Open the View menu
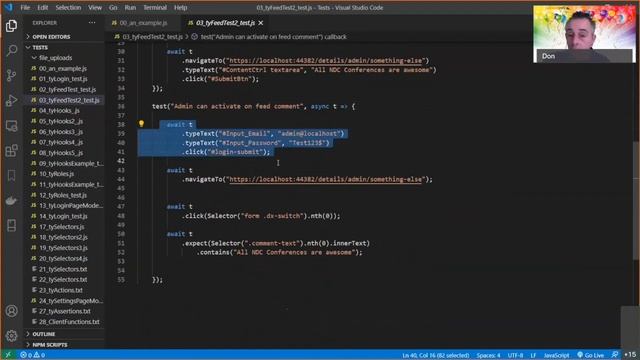 point(95,7)
